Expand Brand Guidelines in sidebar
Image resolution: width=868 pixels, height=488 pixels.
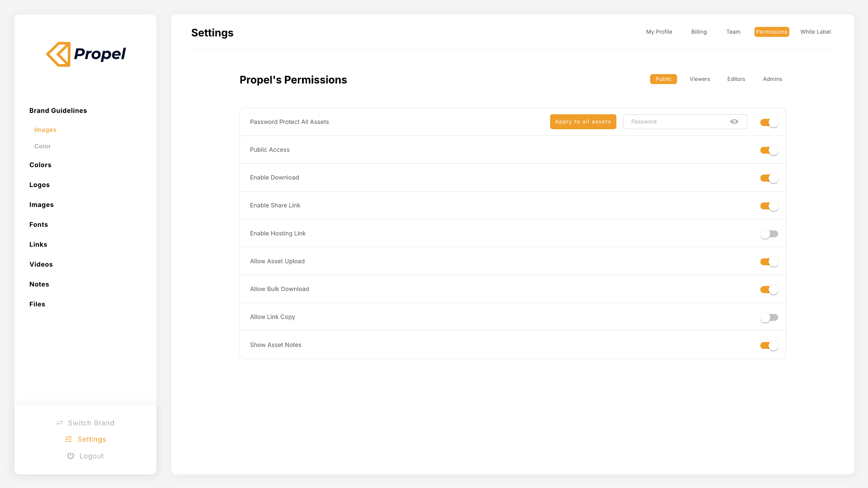(x=58, y=111)
